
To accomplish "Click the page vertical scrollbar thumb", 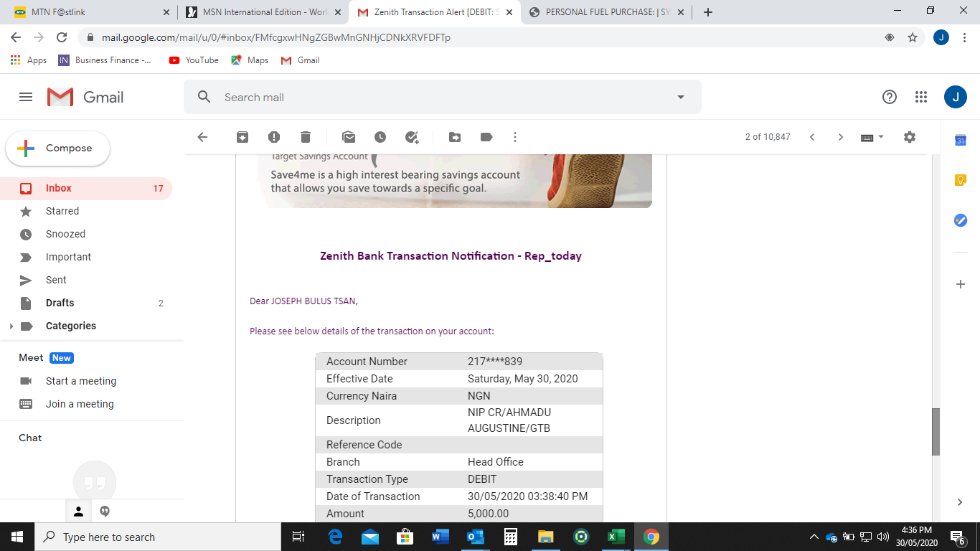I will (936, 432).
